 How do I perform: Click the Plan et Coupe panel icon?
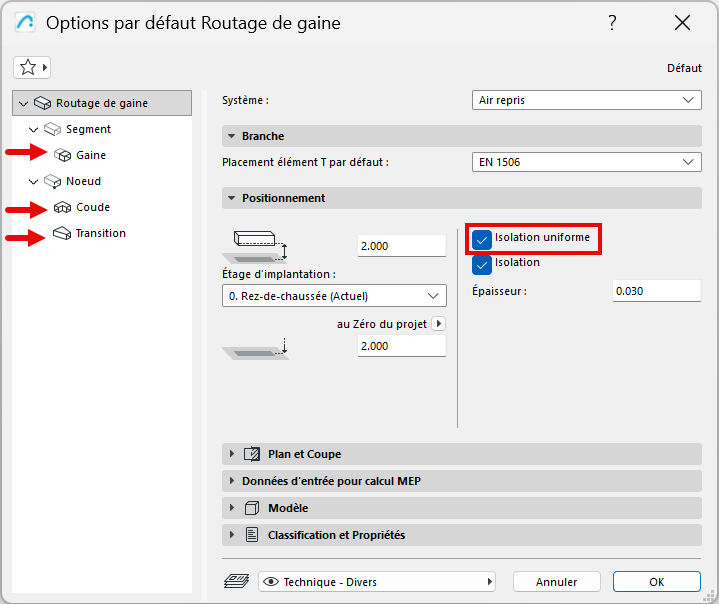point(252,454)
